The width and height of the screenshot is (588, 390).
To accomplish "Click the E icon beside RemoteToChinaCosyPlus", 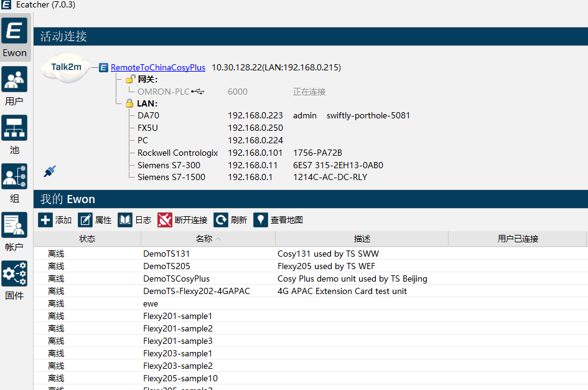I will point(103,67).
